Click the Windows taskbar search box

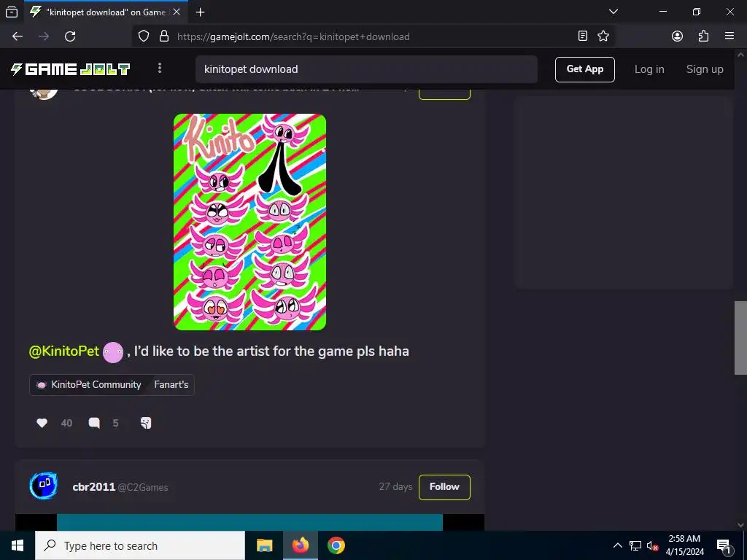point(140,545)
